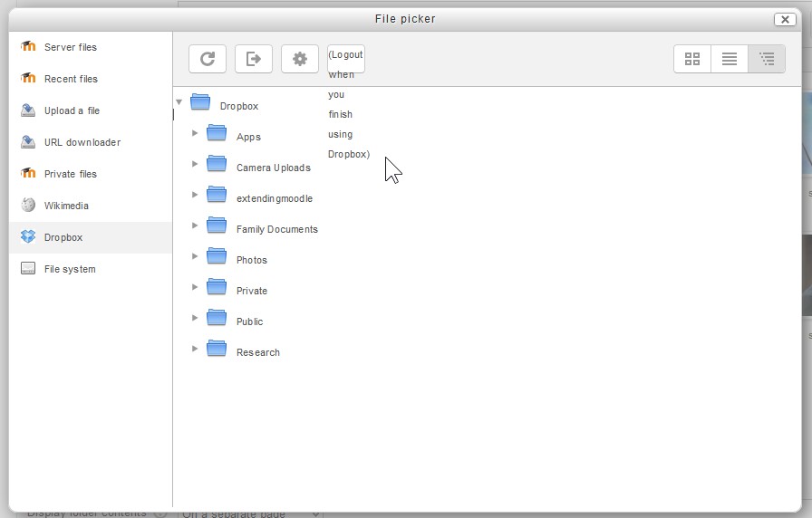Click the Family Documents folder icon

[x=217, y=225]
